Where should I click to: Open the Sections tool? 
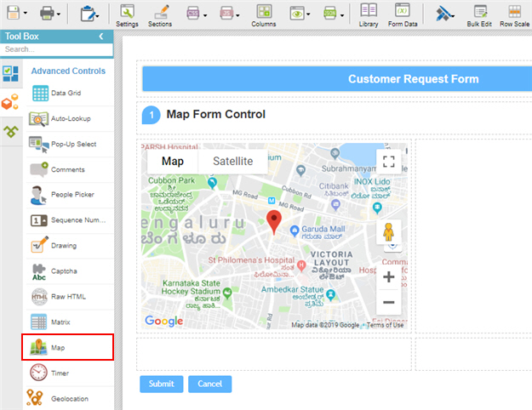[160, 15]
